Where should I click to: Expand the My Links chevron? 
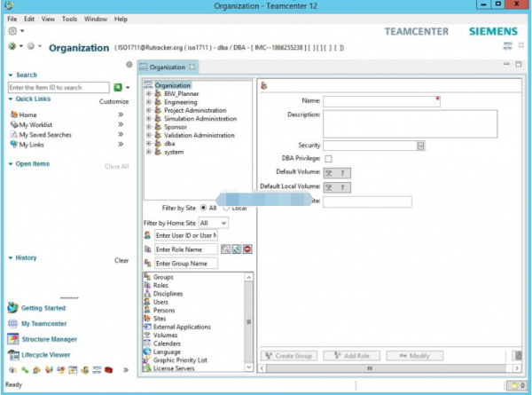[121, 145]
